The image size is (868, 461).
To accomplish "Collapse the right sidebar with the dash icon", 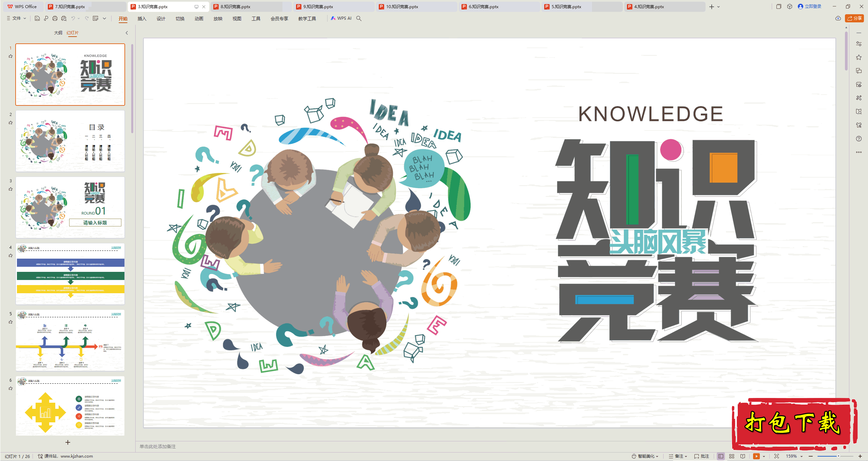I will [859, 33].
